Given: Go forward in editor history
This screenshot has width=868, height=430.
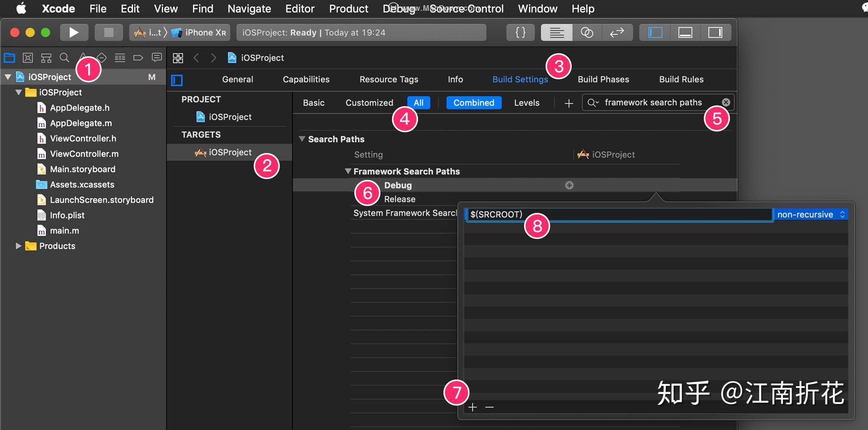Looking at the screenshot, I should click(214, 58).
